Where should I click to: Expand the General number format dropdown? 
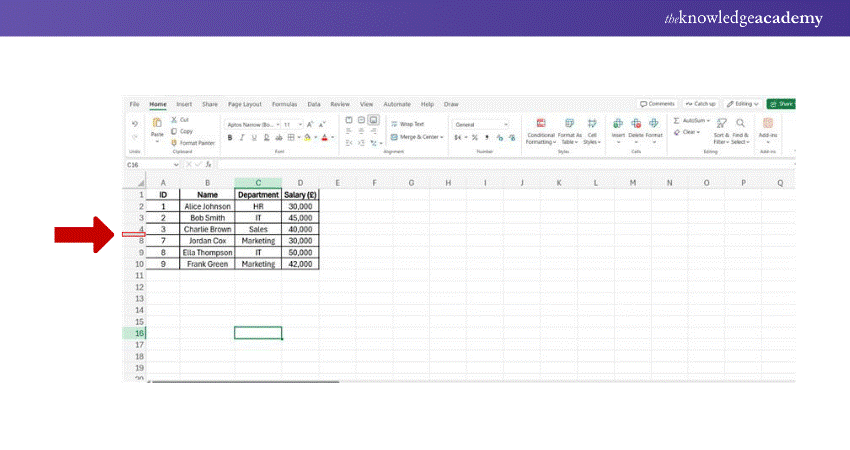point(506,124)
